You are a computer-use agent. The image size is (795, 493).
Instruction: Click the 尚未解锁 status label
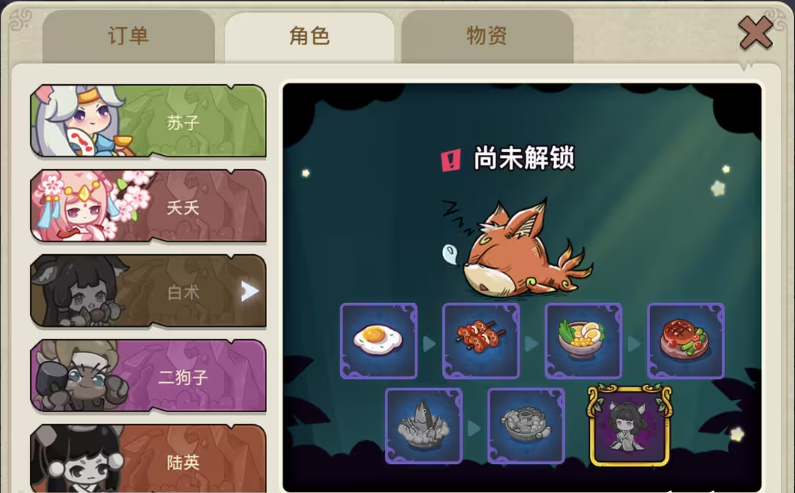pos(524,158)
